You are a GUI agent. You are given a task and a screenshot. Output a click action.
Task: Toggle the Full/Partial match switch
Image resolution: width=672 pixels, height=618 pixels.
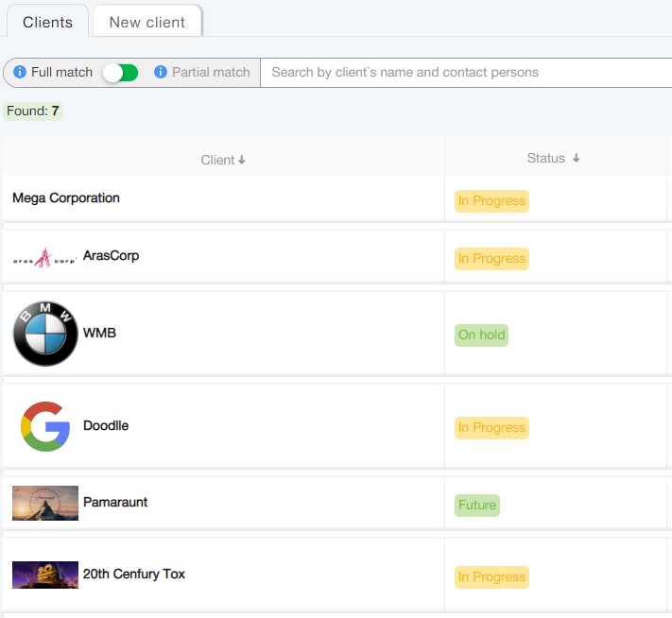pyautogui.click(x=120, y=73)
